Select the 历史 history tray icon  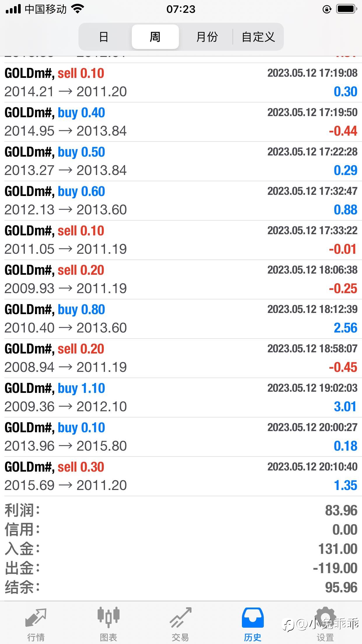tap(253, 618)
